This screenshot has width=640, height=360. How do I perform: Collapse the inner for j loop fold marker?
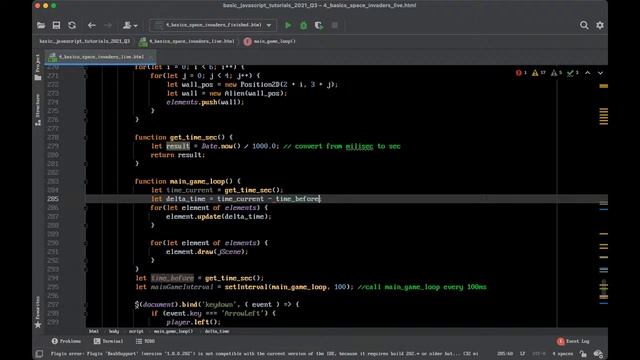click(86, 76)
